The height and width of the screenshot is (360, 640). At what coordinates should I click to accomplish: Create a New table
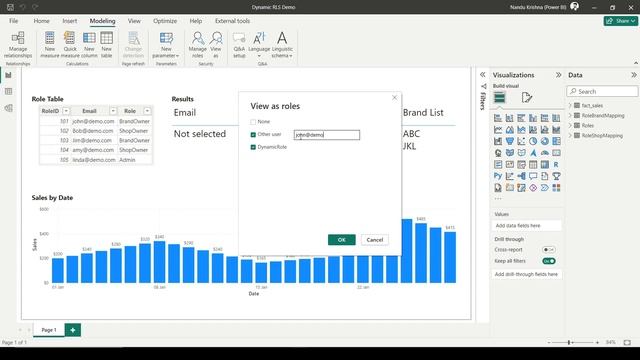pos(107,45)
